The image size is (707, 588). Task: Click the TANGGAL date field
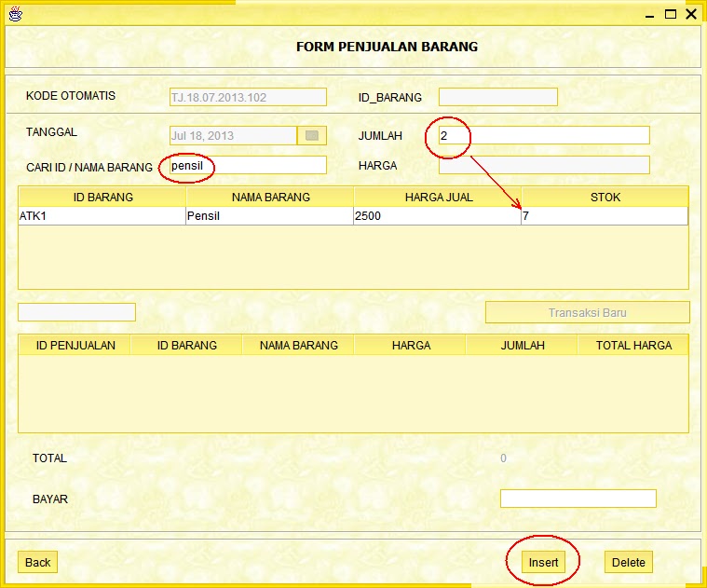click(x=233, y=135)
